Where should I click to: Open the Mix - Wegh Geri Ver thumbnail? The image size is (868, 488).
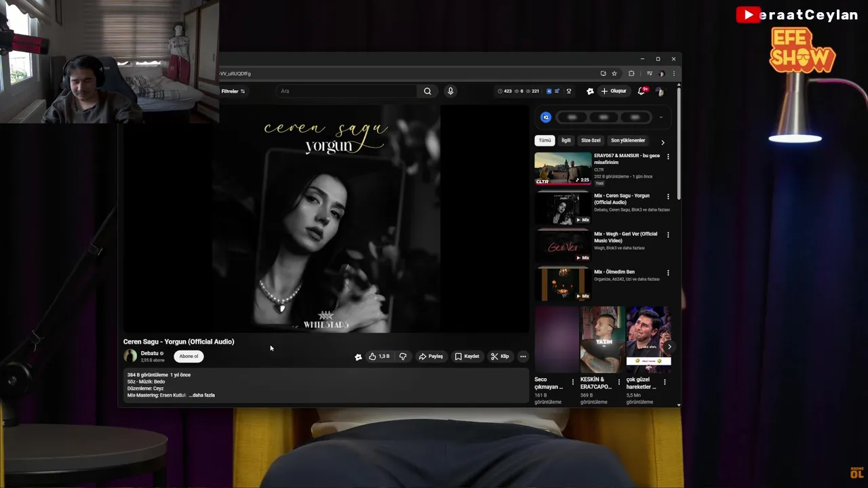pyautogui.click(x=563, y=245)
